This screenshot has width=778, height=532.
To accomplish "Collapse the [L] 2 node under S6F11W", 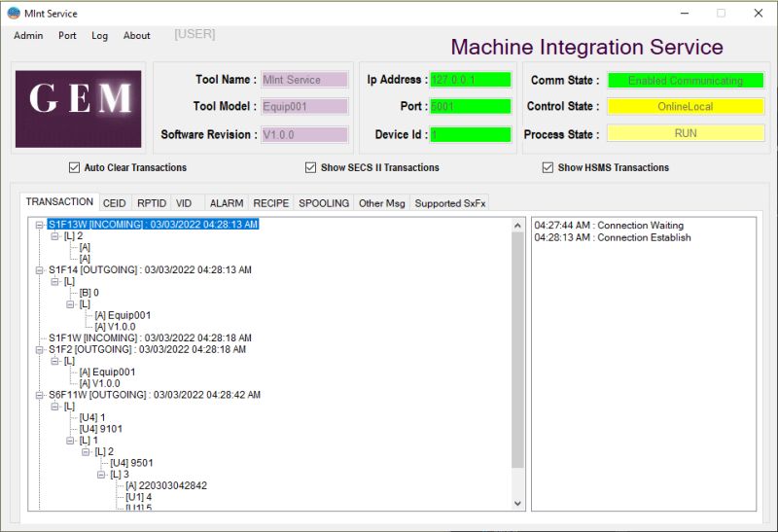I will click(x=86, y=452).
